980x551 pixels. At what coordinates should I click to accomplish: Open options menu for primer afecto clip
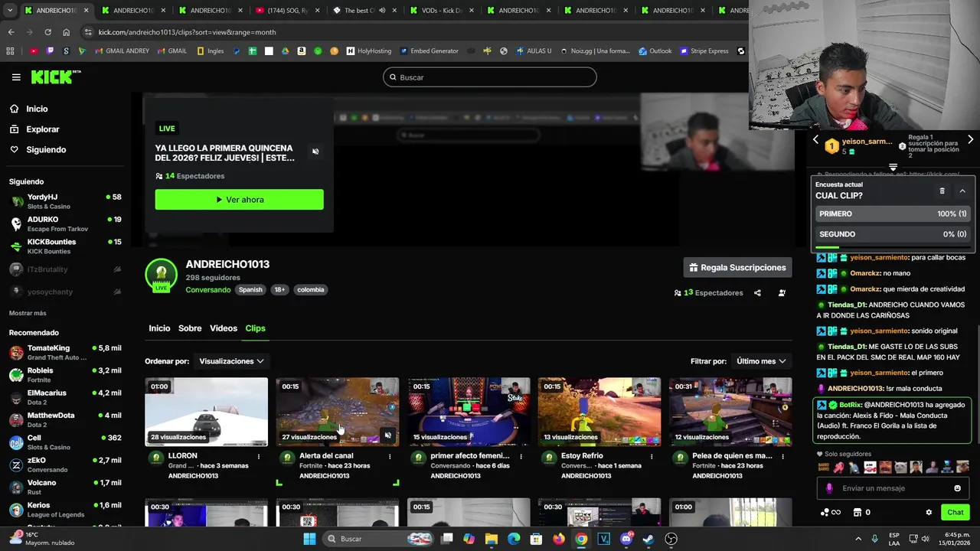(x=521, y=457)
